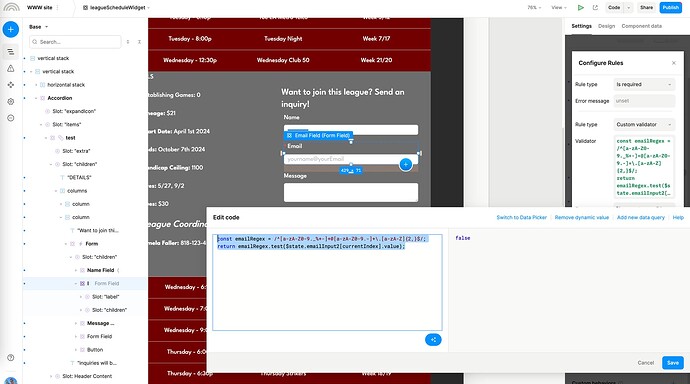This screenshot has width=690, height=384.
Task: Expand Slot Header Content tree node
Action: point(51,377)
